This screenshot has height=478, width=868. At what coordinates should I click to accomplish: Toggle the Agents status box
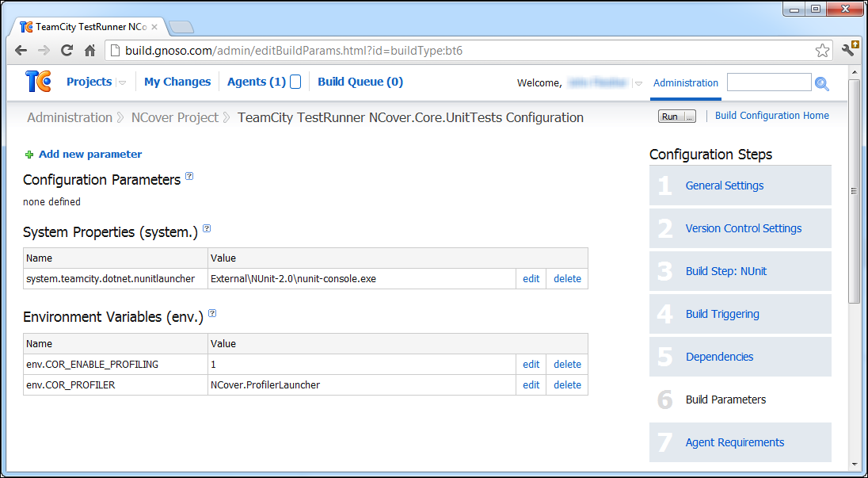coord(295,82)
